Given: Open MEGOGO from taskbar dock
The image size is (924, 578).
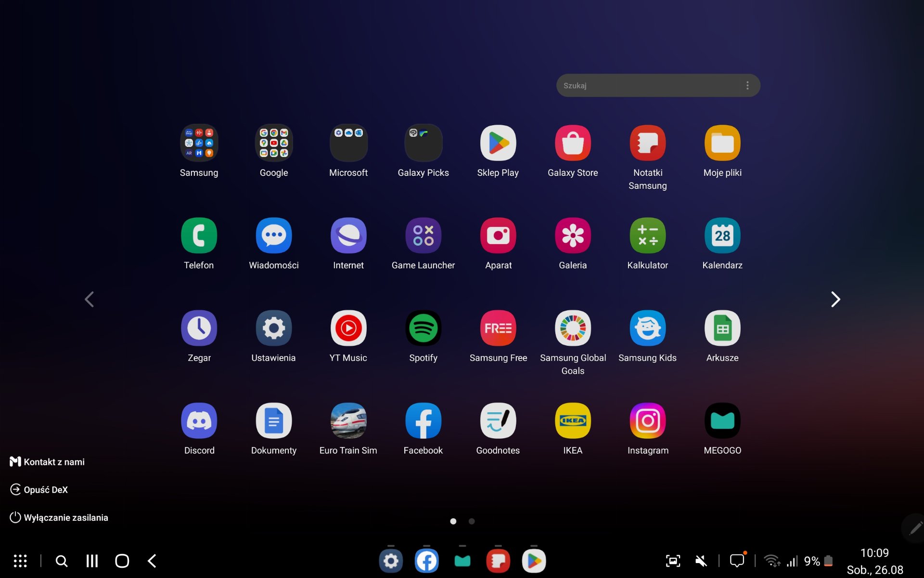Looking at the screenshot, I should pyautogui.click(x=462, y=561).
